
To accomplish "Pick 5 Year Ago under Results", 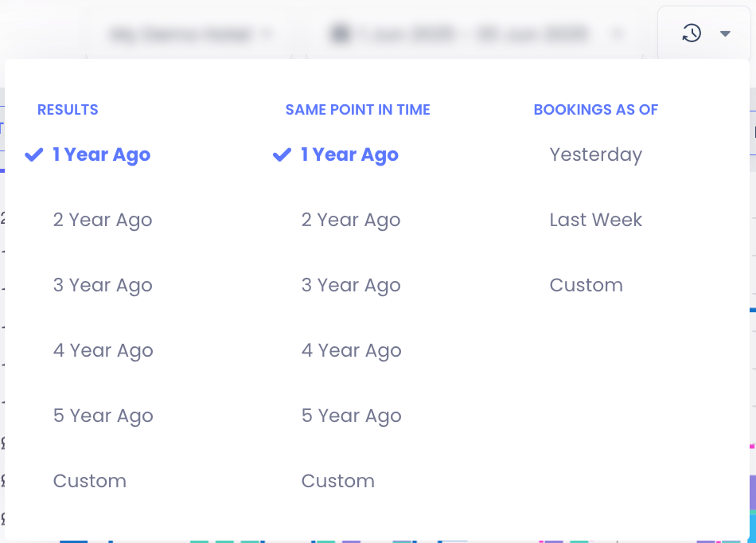I will point(102,416).
